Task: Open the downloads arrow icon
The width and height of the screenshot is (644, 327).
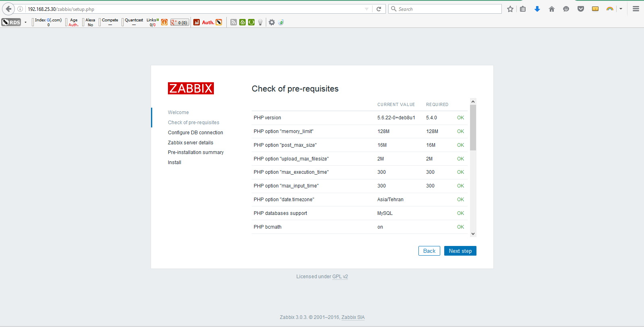Action: pyautogui.click(x=537, y=9)
